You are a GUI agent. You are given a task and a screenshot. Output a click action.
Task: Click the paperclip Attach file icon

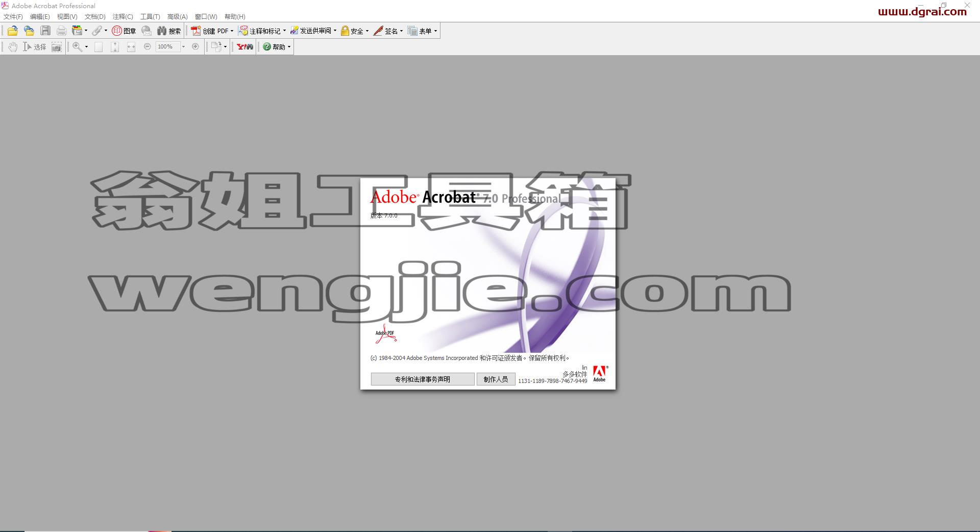pos(97,31)
